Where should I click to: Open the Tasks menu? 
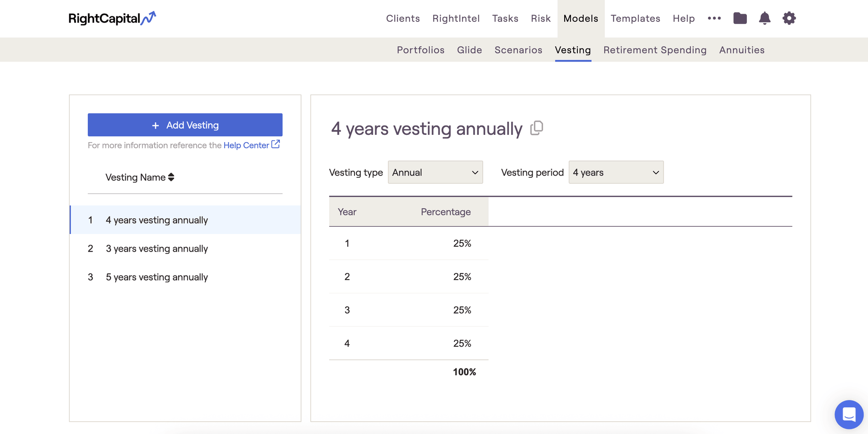(x=505, y=19)
